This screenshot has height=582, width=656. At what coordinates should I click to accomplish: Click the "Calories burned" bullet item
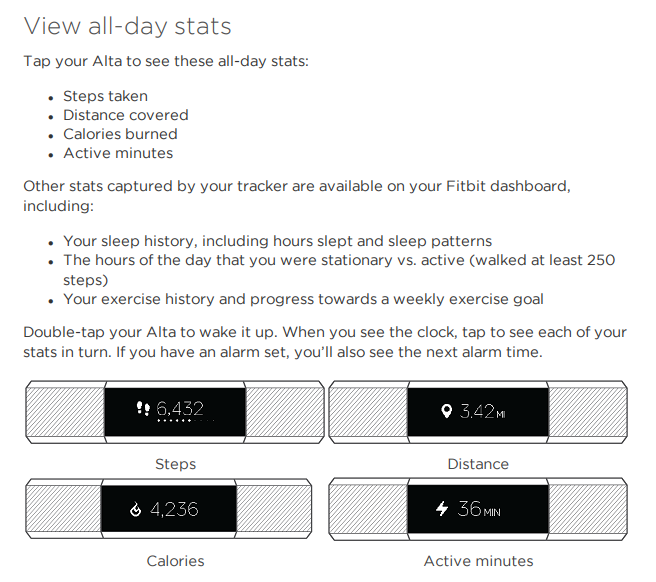click(x=120, y=134)
